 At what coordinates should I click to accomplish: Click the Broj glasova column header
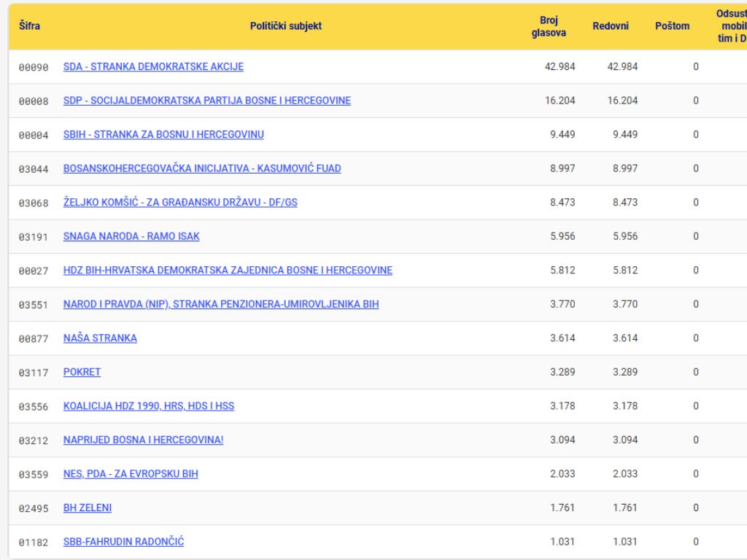coord(549,26)
